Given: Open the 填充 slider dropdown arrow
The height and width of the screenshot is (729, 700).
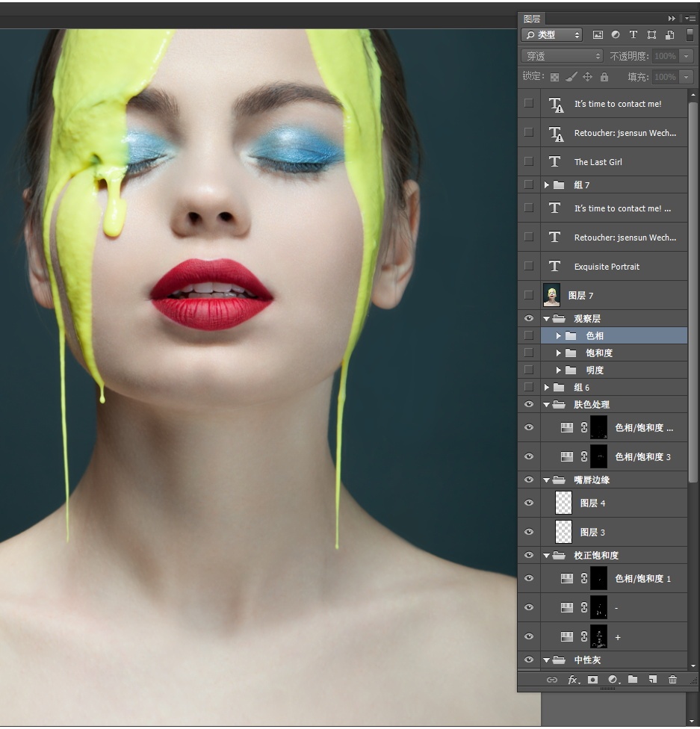Looking at the screenshot, I should 686,77.
